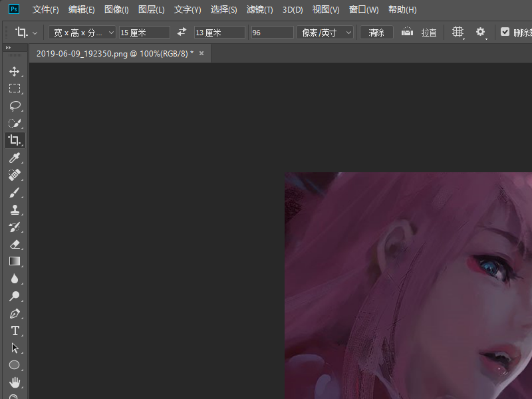Select the Eyedropper tool
The height and width of the screenshot is (399, 532).
[x=14, y=158]
